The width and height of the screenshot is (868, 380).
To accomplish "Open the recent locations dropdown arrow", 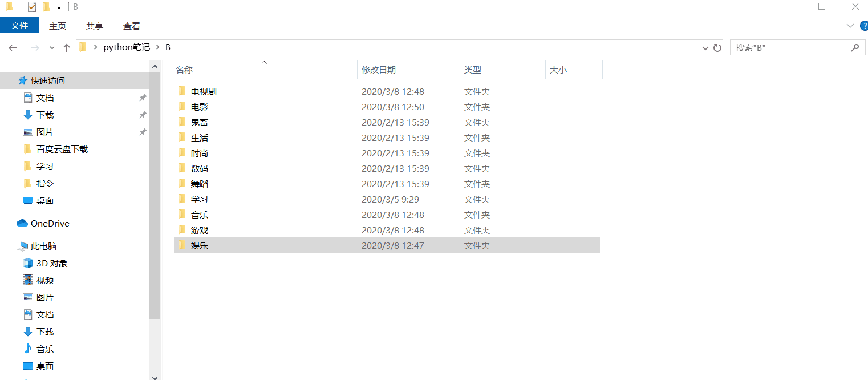I will (52, 48).
